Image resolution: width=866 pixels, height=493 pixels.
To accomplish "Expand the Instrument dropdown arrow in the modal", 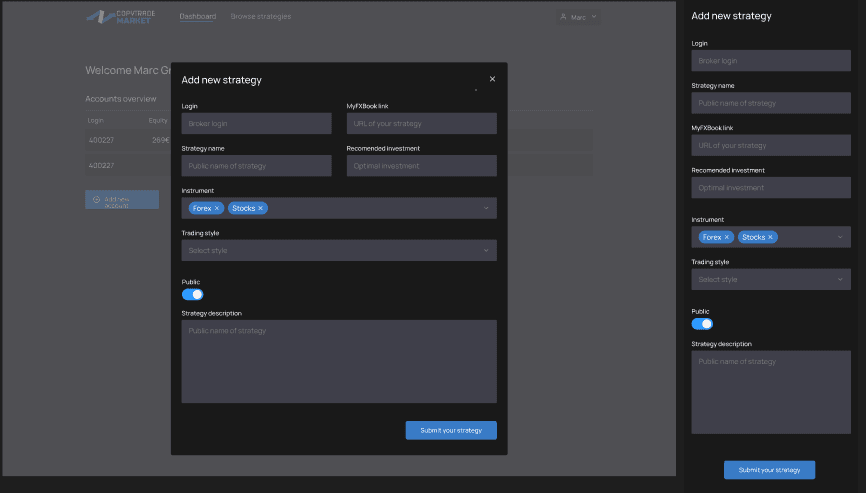I will point(486,208).
